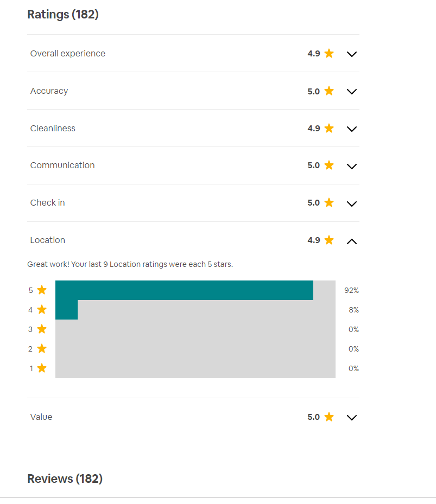The height and width of the screenshot is (504, 436).
Task: Click the Overall experience star icon
Action: 328,54
